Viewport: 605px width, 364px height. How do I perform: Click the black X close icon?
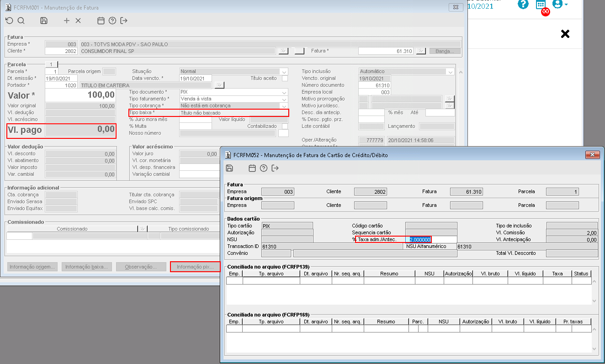[x=565, y=33]
